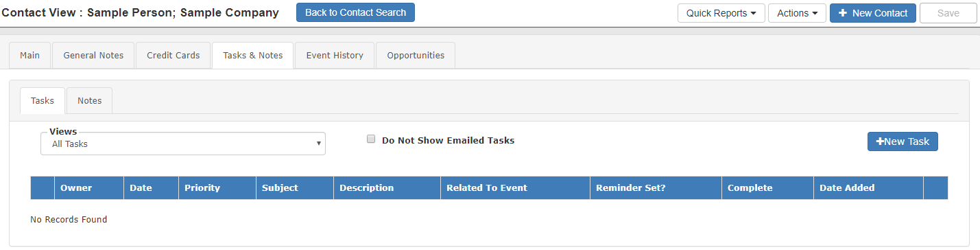Toggle Do Not Show Emailed Tasks checkbox
This screenshot has height=250, width=980.
[371, 139]
